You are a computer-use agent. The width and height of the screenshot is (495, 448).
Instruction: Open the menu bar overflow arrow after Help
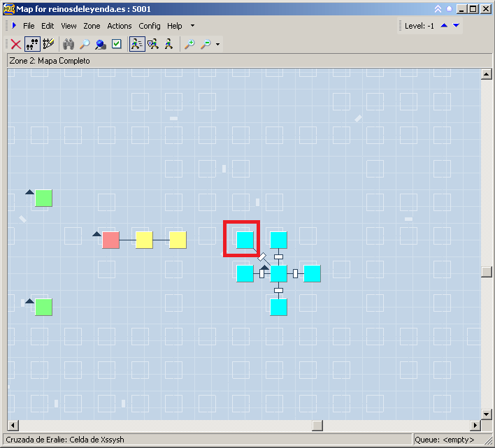click(193, 26)
